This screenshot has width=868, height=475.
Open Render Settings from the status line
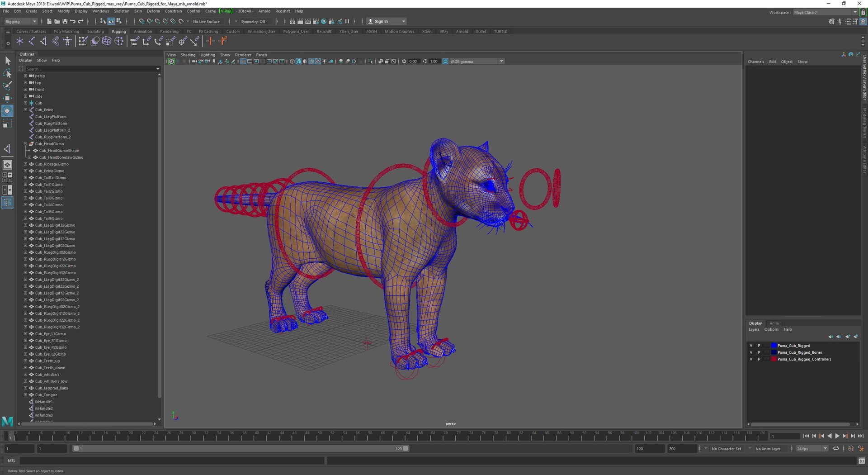[x=316, y=21]
